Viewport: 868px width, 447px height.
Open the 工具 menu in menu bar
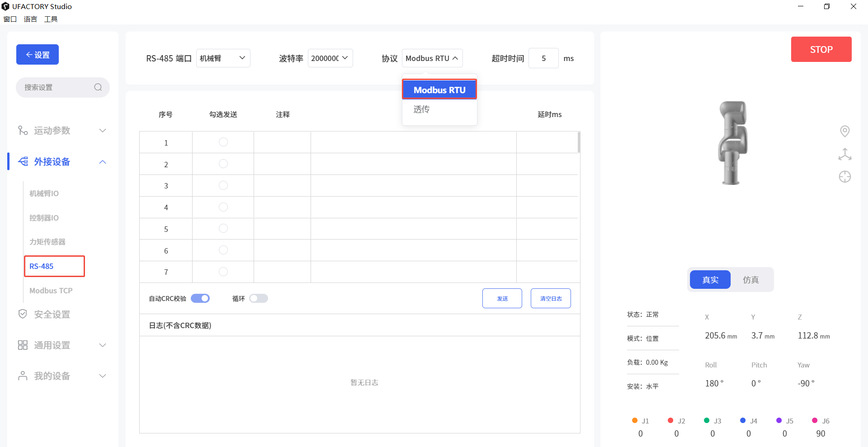coord(51,19)
